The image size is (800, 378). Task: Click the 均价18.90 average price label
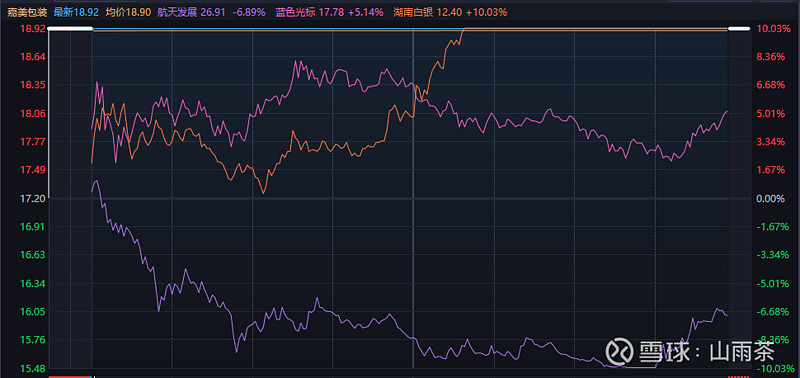pos(129,12)
